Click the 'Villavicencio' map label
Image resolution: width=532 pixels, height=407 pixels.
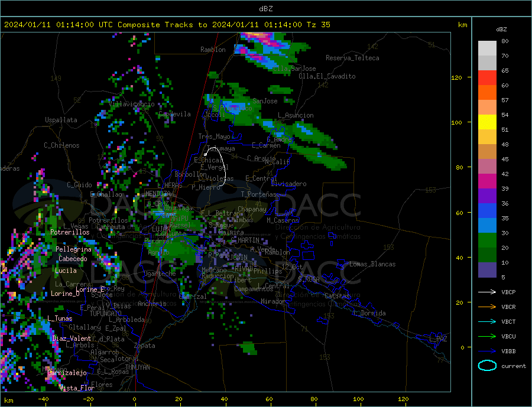click(132, 104)
